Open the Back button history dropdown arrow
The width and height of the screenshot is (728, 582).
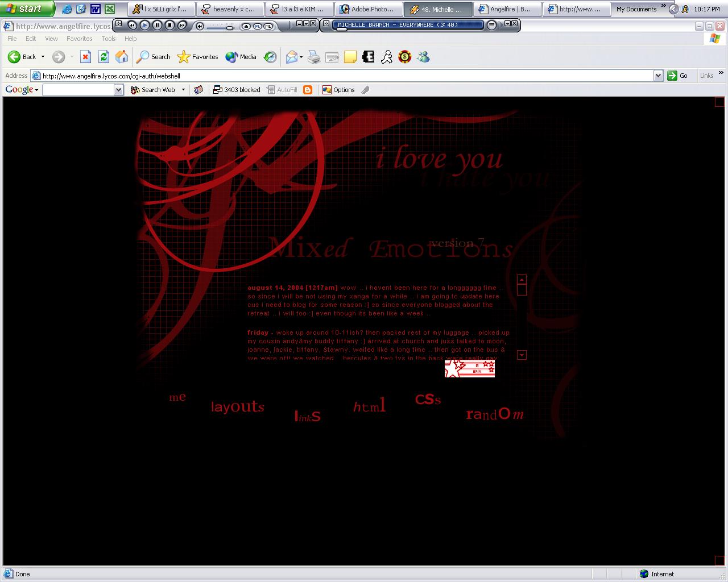(x=43, y=57)
